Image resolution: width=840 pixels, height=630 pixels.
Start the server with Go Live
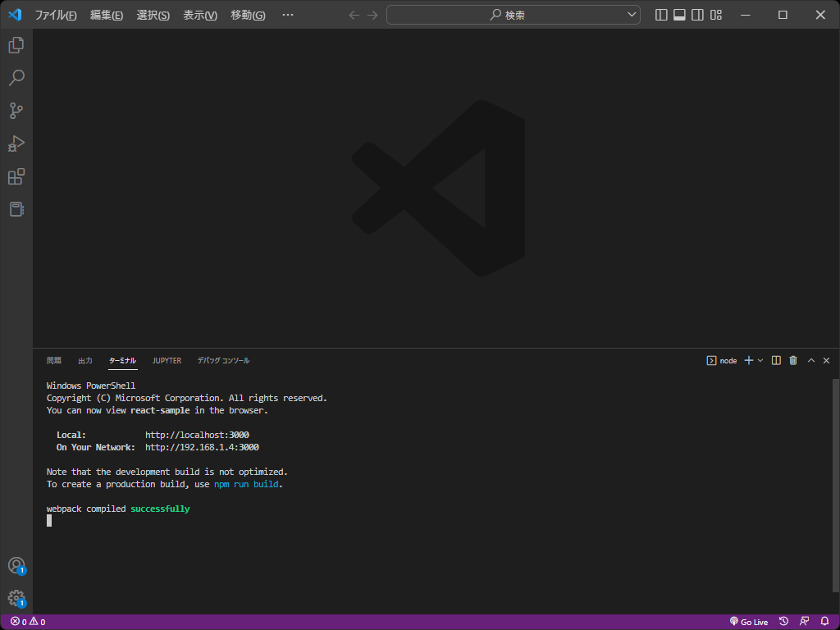click(749, 622)
